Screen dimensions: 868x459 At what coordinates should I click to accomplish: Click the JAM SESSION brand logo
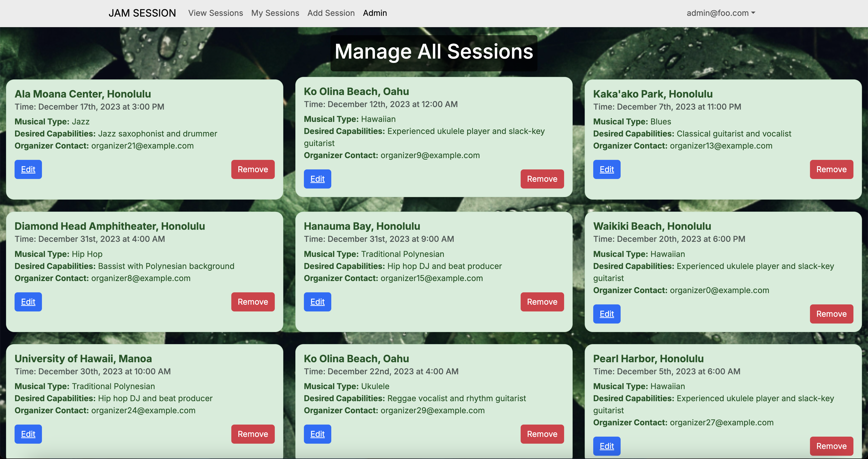(x=142, y=13)
